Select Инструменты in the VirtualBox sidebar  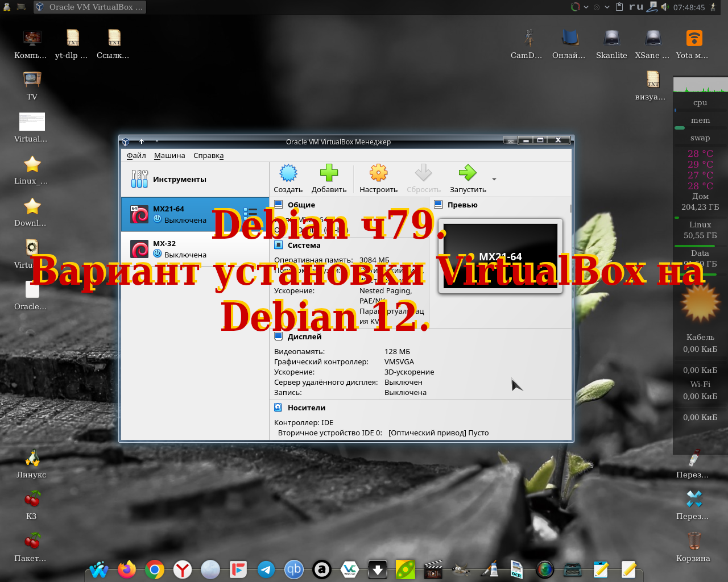click(x=195, y=179)
